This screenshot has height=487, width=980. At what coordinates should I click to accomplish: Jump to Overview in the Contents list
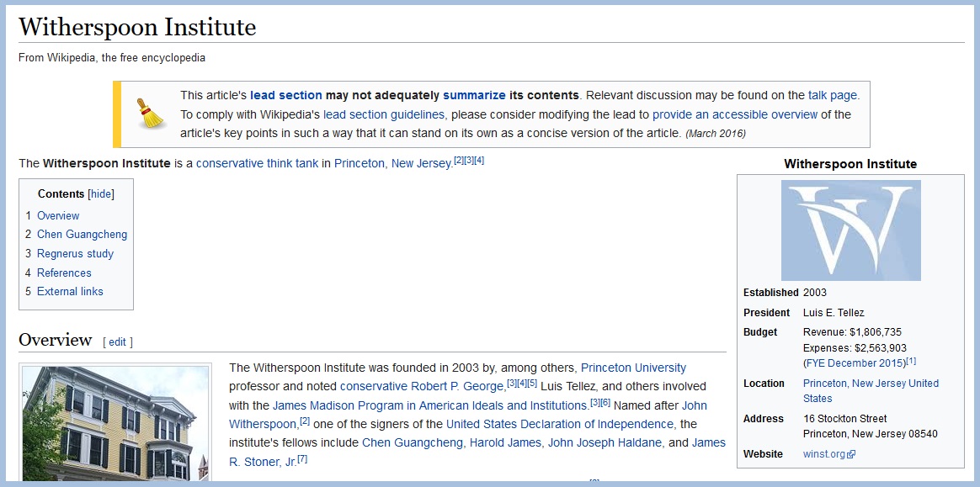tap(58, 216)
